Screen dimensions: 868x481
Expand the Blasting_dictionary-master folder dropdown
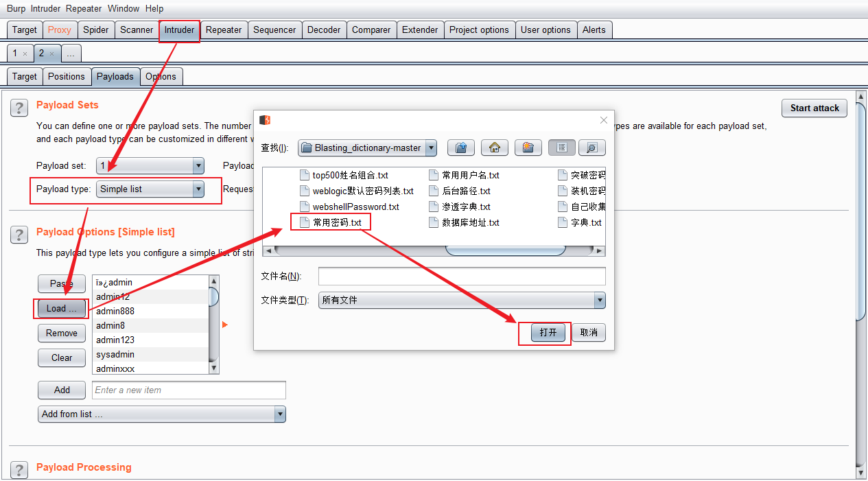coord(431,148)
